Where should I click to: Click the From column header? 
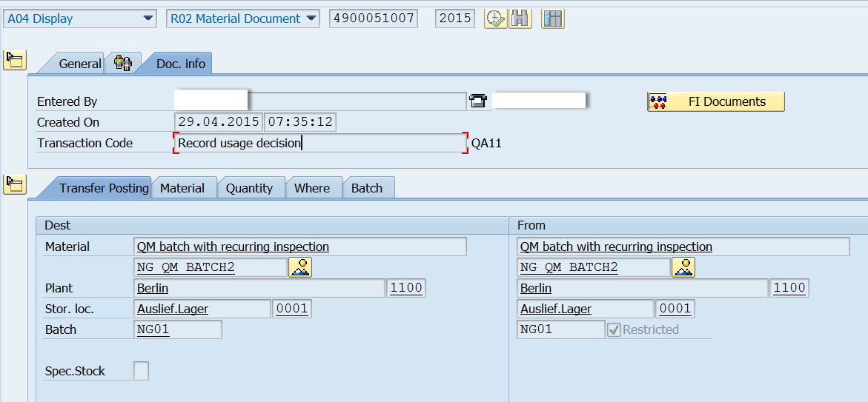pyautogui.click(x=531, y=226)
